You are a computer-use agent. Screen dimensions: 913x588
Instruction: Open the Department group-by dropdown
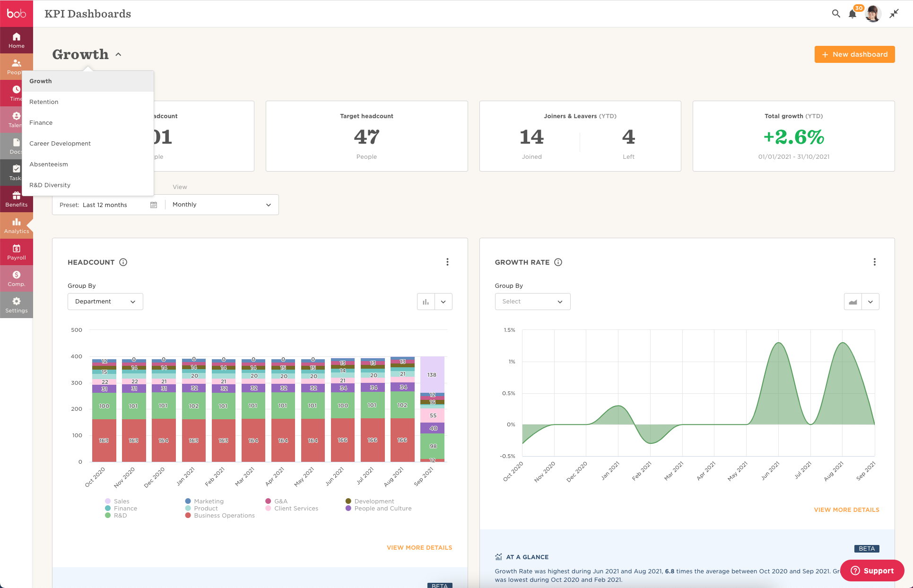105,302
